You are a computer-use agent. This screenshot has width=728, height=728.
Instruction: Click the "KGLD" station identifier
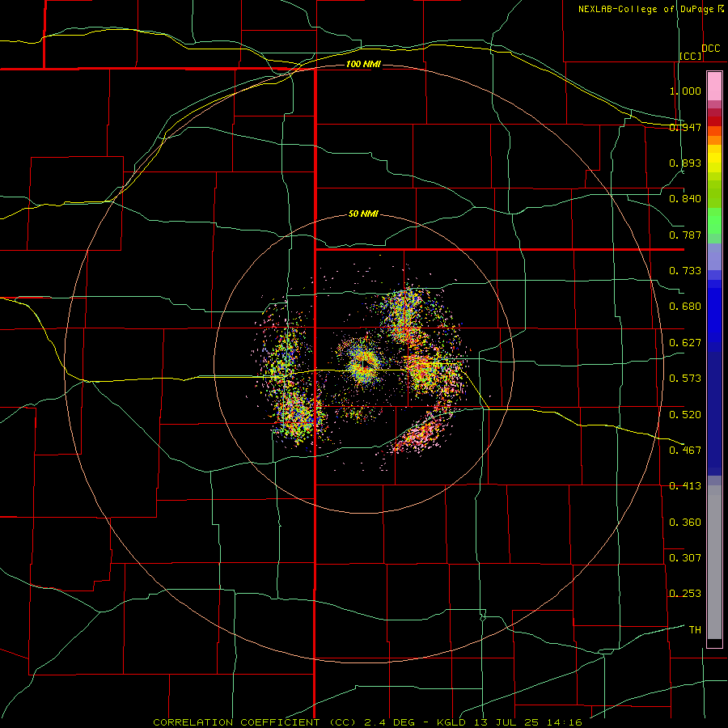[451, 722]
